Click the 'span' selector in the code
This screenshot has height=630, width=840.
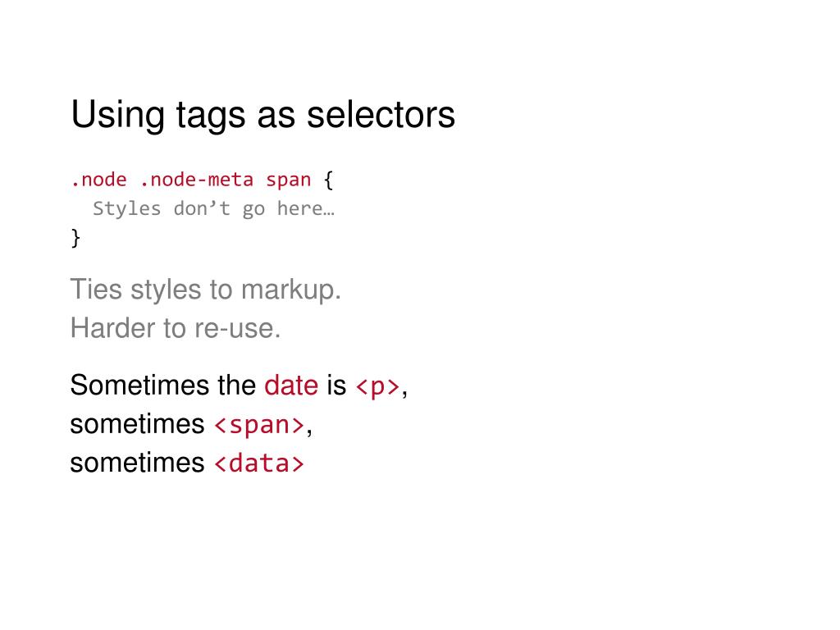288,180
